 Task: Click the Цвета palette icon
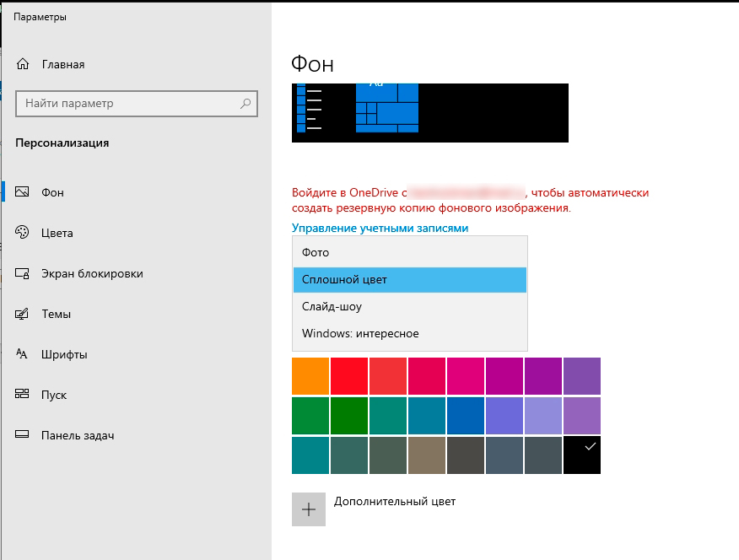[22, 232]
